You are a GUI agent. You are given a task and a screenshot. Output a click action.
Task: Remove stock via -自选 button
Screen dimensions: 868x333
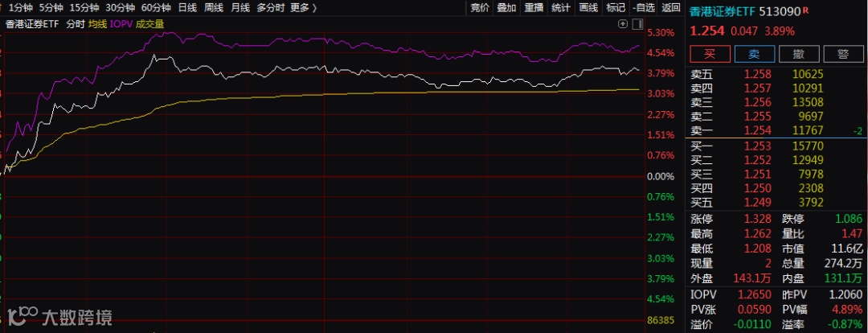pyautogui.click(x=643, y=8)
